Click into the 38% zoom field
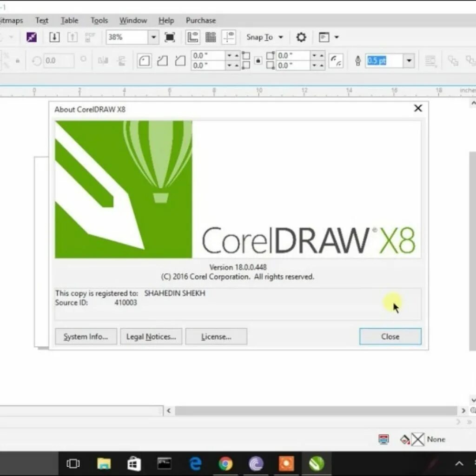Screen dimensions: 476x476 tap(127, 37)
